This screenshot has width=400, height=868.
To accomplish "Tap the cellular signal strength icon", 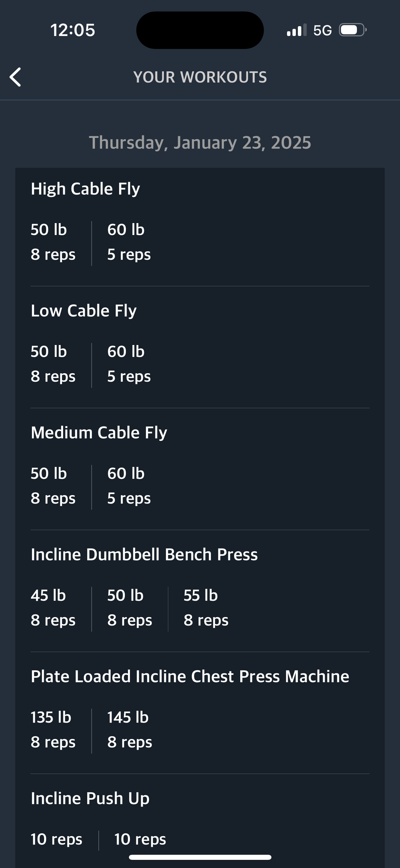I will point(296,30).
